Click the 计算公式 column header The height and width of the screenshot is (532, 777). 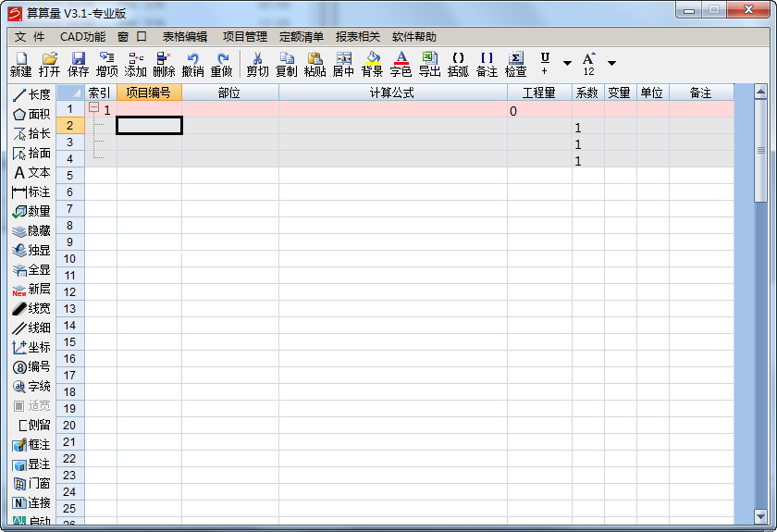click(x=392, y=93)
